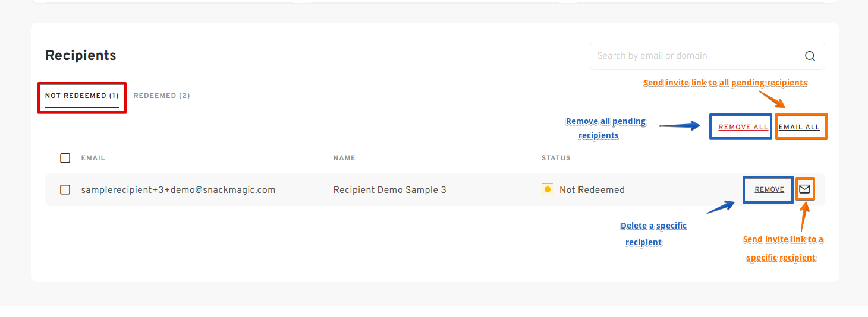Click the 'Send invite link to all pending recipients' annotation

coord(725,83)
